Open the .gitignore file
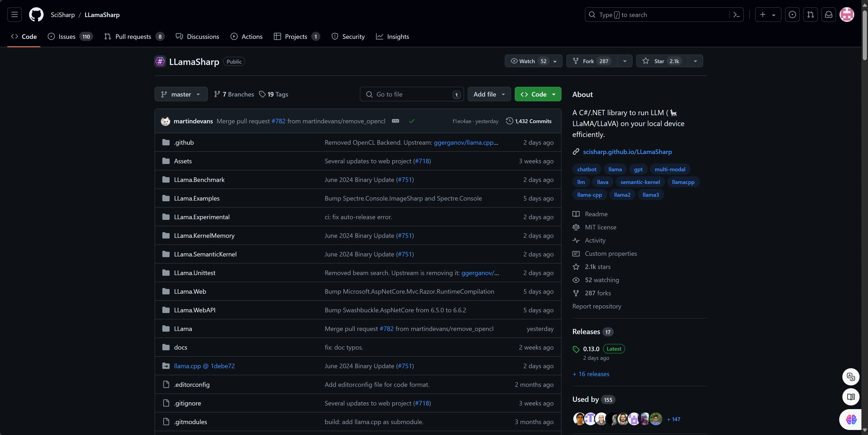The width and height of the screenshot is (868, 435). tap(187, 403)
